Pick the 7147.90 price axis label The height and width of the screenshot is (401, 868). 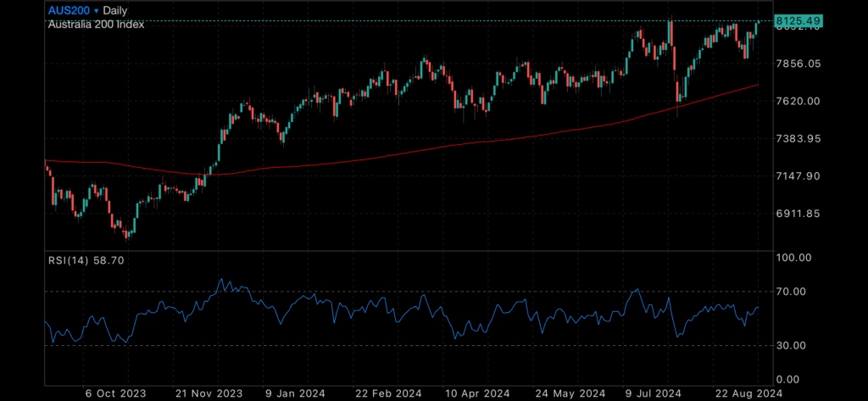tap(798, 176)
